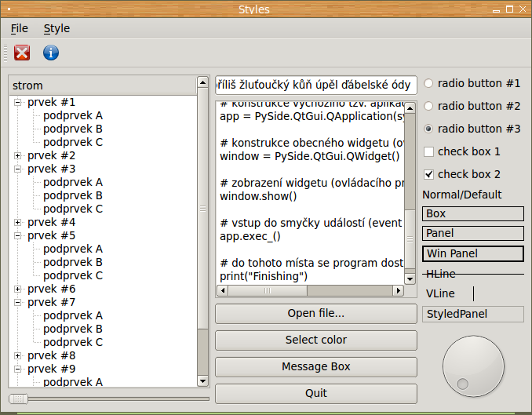
Task: Expand the prvek #2 tree node
Action: [x=17, y=155]
